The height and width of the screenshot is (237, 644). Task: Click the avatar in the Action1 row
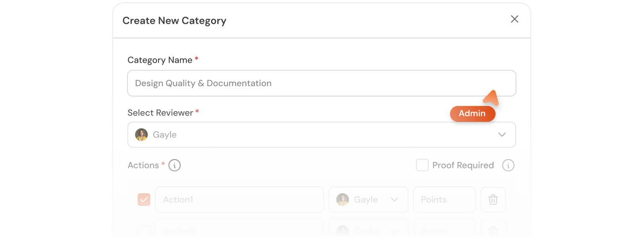click(342, 200)
